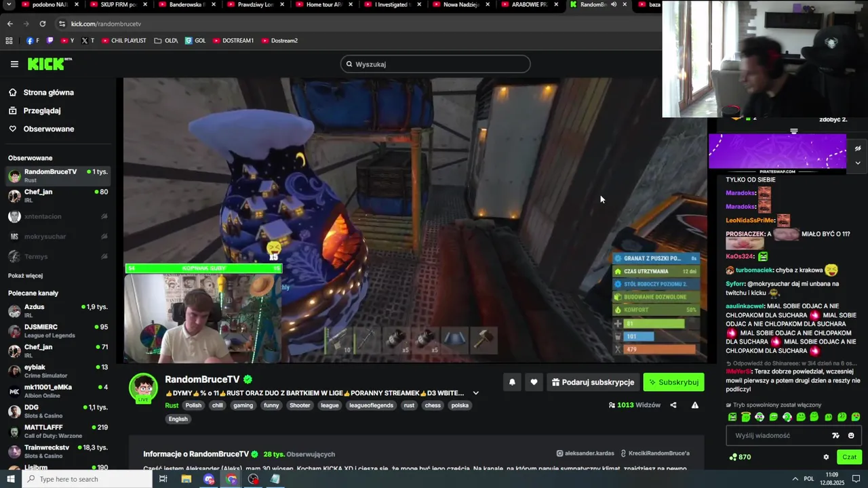Click the share stream icon
Screen dimensions: 868x488
(x=673, y=405)
